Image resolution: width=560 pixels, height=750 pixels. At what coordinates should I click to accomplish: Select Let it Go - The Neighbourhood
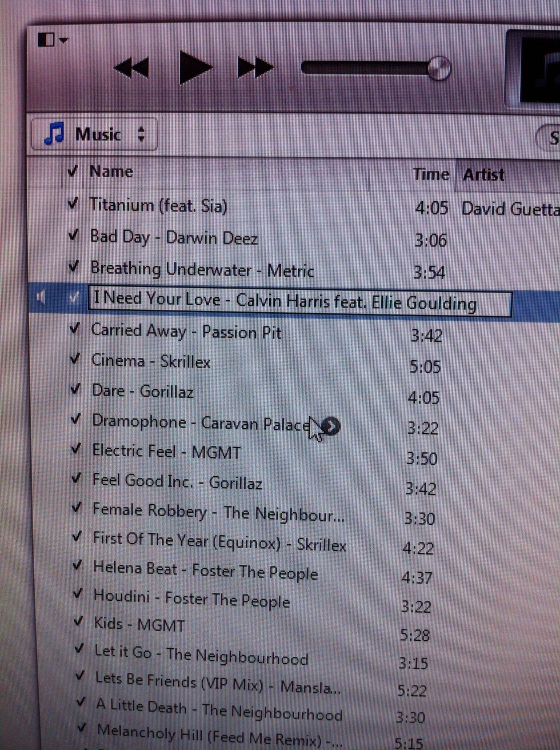[x=201, y=655]
